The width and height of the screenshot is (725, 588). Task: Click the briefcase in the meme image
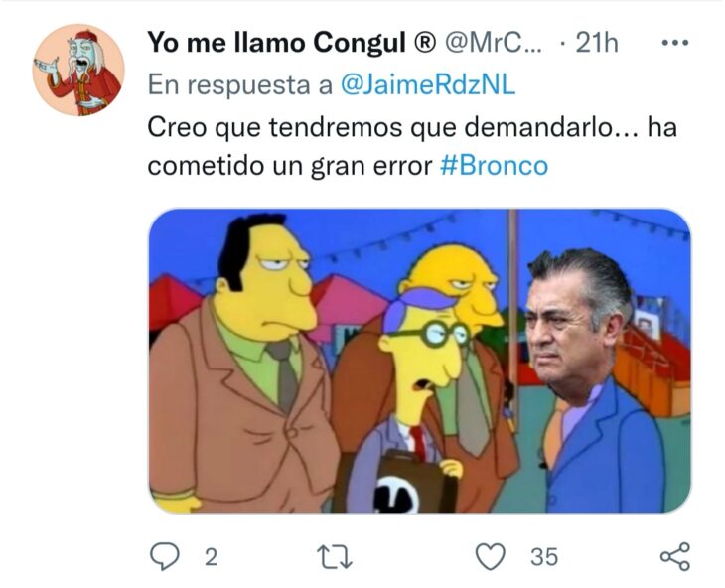pyautogui.click(x=396, y=481)
